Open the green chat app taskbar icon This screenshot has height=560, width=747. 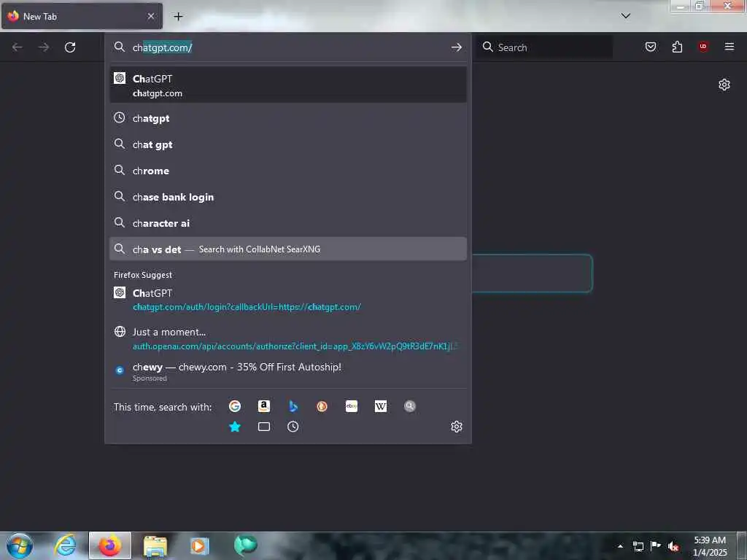[245, 545]
